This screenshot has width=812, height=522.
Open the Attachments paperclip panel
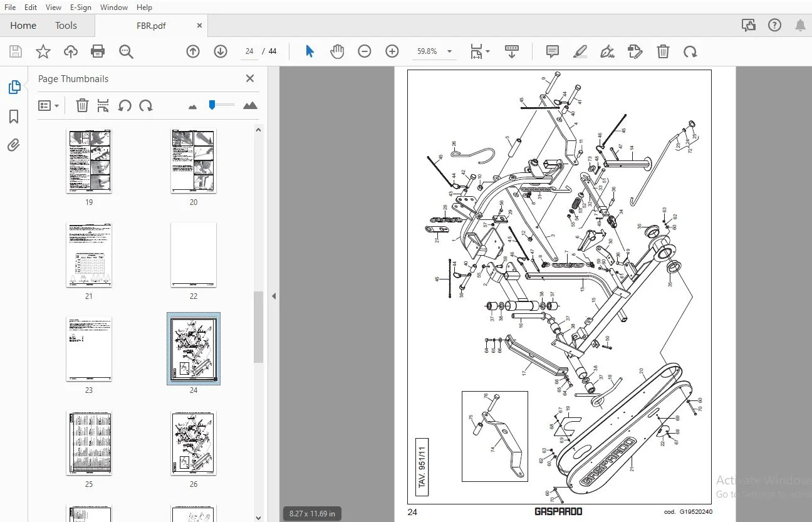(x=14, y=145)
